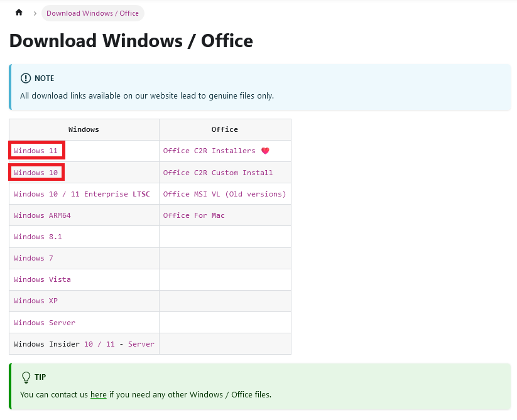Image resolution: width=517 pixels, height=420 pixels.
Task: Click the page title heading
Action: click(131, 41)
